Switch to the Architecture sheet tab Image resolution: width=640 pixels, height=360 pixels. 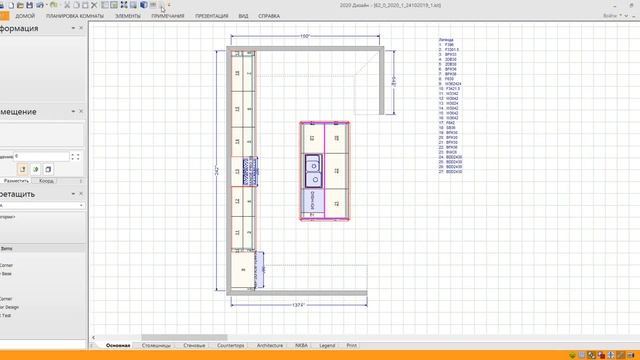tap(270, 345)
